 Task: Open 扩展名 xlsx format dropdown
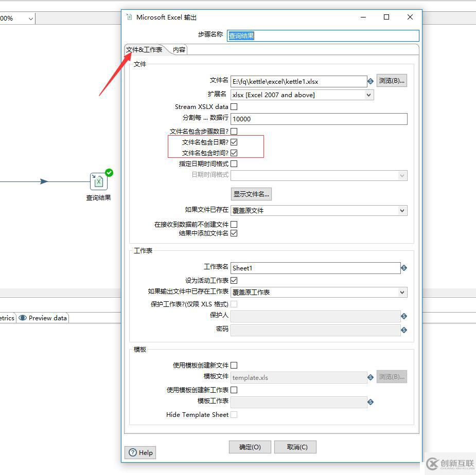coord(302,95)
